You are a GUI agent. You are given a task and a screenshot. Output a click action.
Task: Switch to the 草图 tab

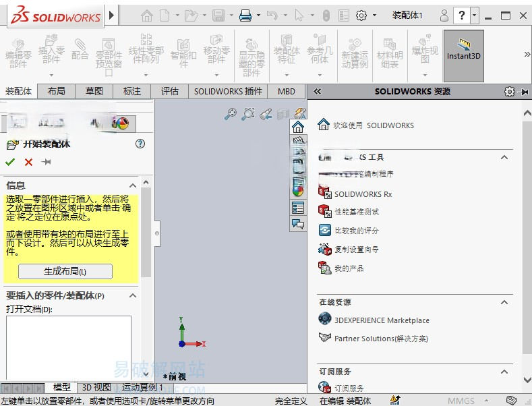[x=94, y=91]
